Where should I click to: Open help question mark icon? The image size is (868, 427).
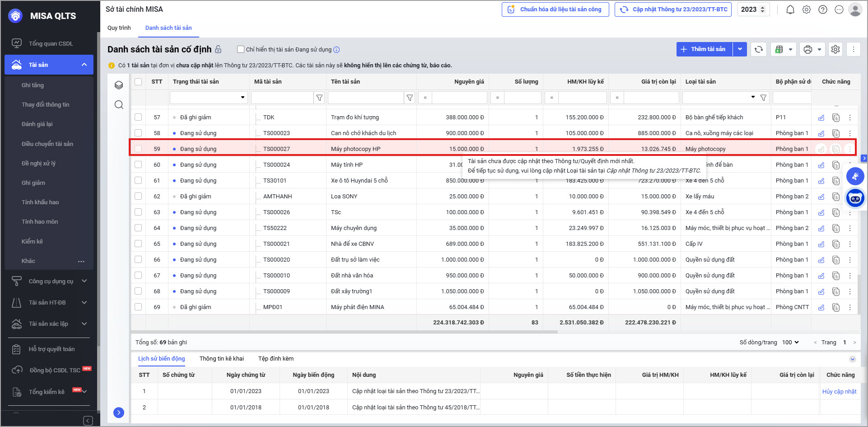tap(822, 9)
